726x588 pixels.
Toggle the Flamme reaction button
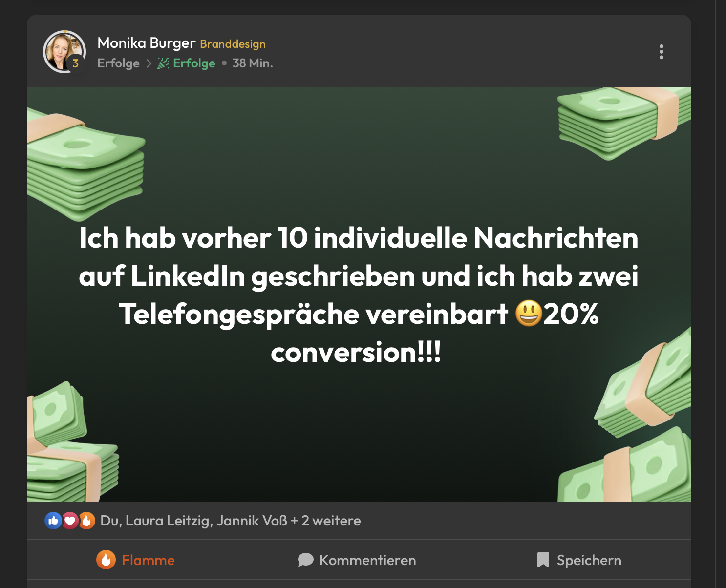point(135,560)
